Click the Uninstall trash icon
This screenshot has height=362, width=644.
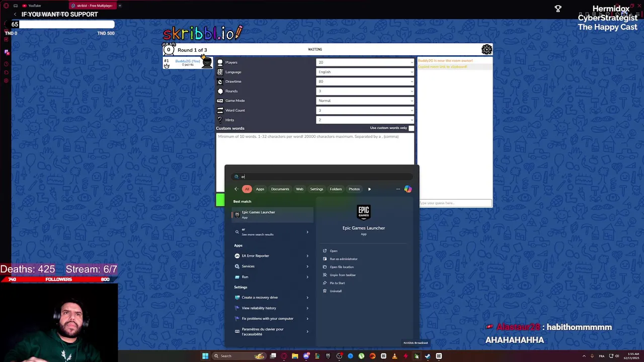pos(325,291)
